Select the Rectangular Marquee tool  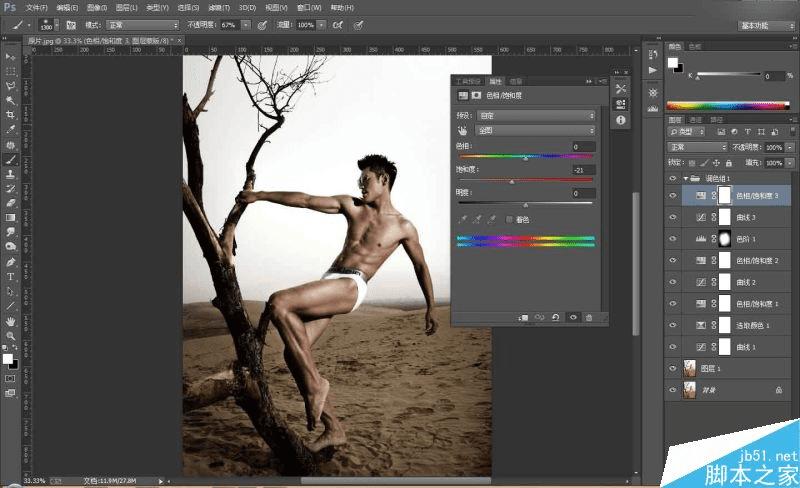pyautogui.click(x=10, y=71)
